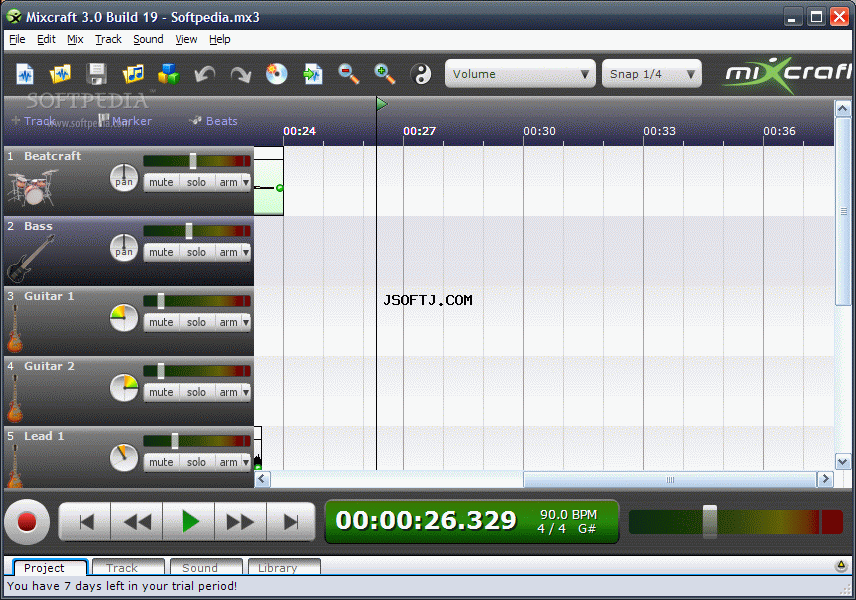Open the Volume dropdown in the toolbar

pos(520,74)
